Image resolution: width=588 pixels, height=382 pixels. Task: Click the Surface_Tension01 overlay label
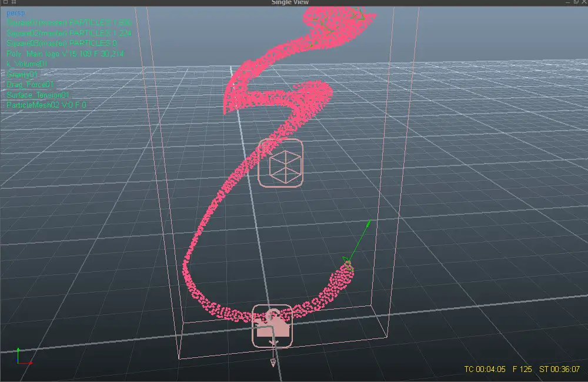coord(38,95)
